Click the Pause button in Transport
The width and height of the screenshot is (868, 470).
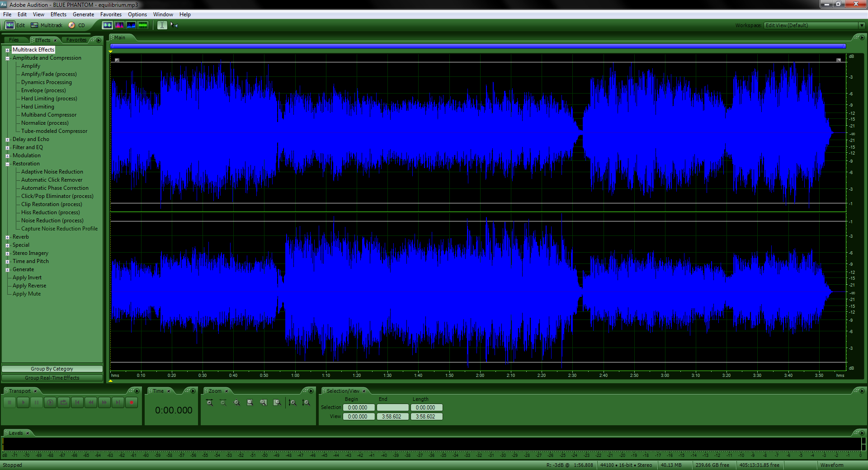37,402
